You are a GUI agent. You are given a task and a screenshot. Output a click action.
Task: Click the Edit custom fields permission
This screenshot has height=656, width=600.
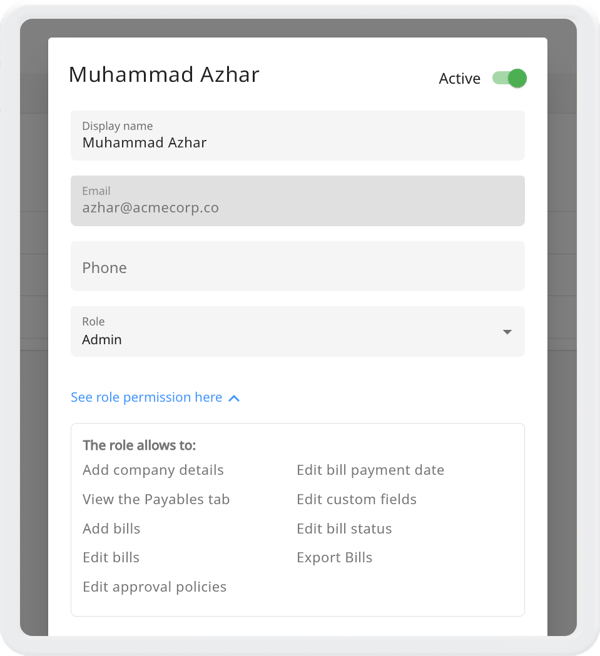356,499
